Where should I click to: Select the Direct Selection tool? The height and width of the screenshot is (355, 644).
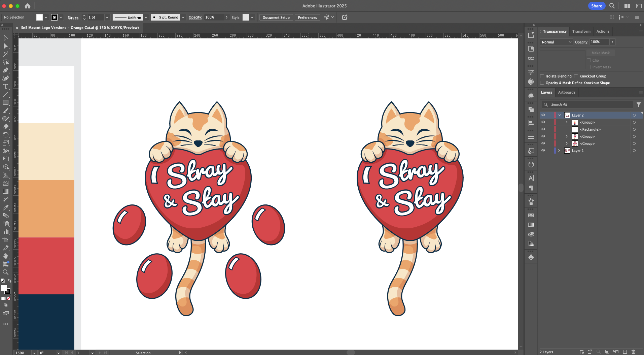tap(6, 46)
